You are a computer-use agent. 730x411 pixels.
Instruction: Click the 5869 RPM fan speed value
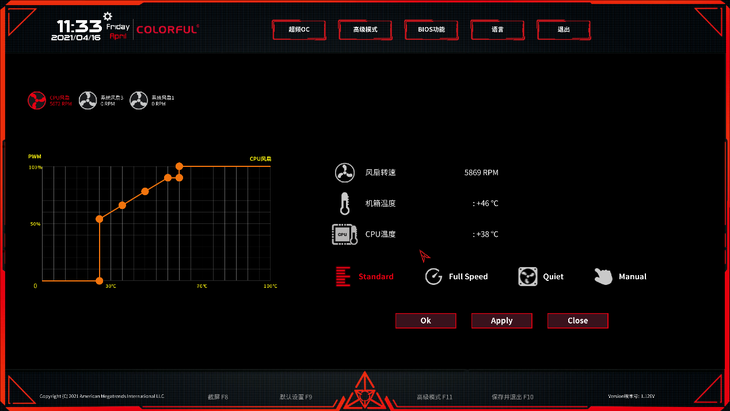tap(481, 173)
